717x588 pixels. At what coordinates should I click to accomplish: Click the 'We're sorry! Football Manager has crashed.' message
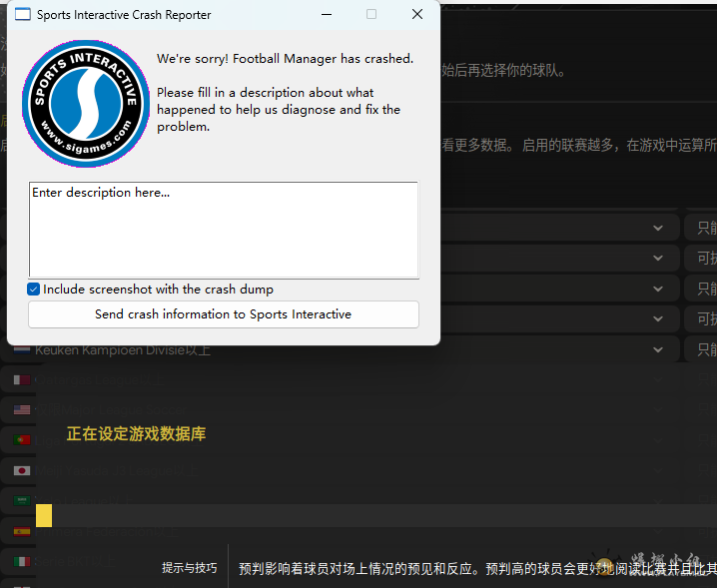[285, 59]
